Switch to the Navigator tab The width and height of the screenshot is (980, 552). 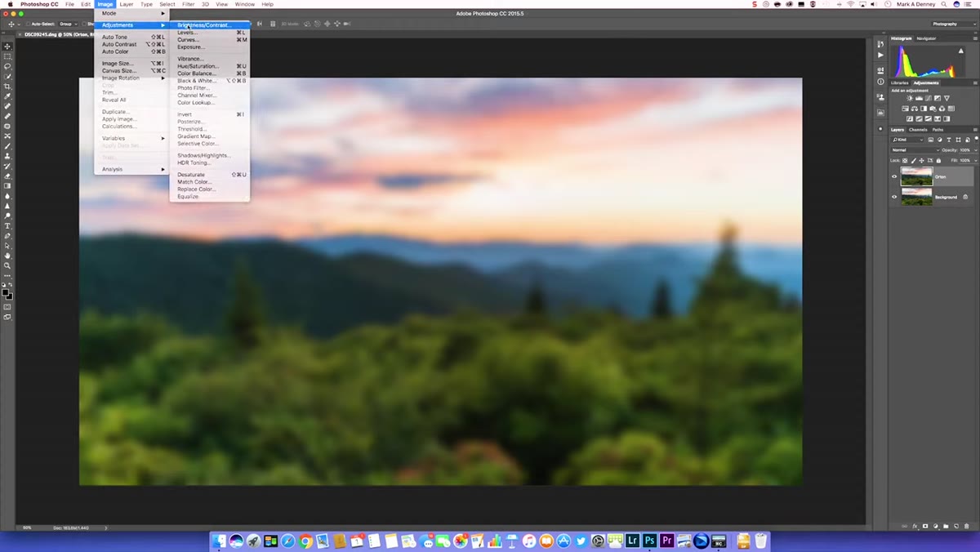pos(926,38)
